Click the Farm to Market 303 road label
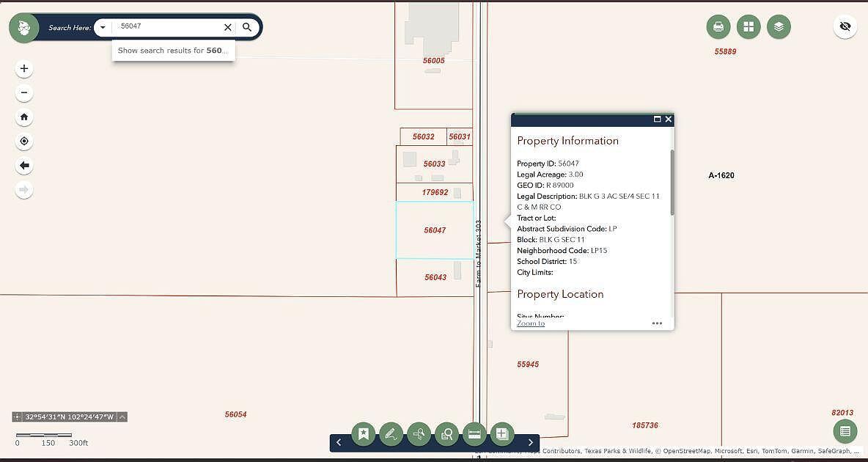This screenshot has height=462, width=868. 479,252
